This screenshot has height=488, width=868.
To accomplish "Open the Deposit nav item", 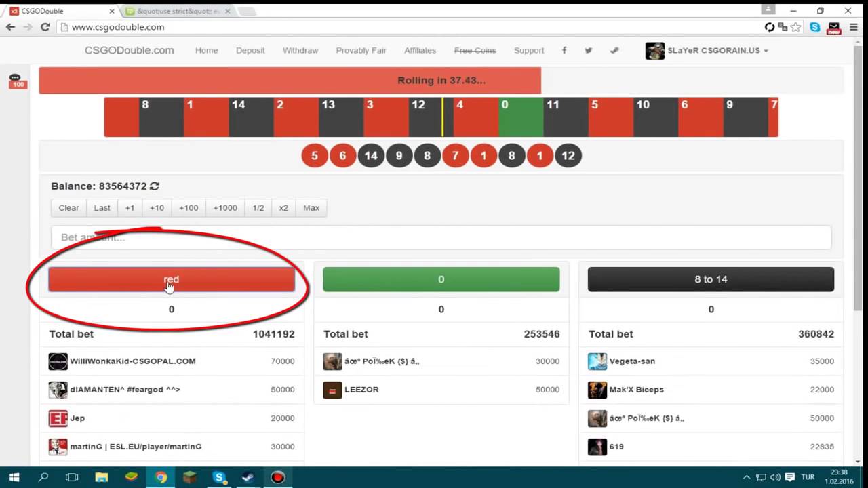I will click(x=250, y=50).
